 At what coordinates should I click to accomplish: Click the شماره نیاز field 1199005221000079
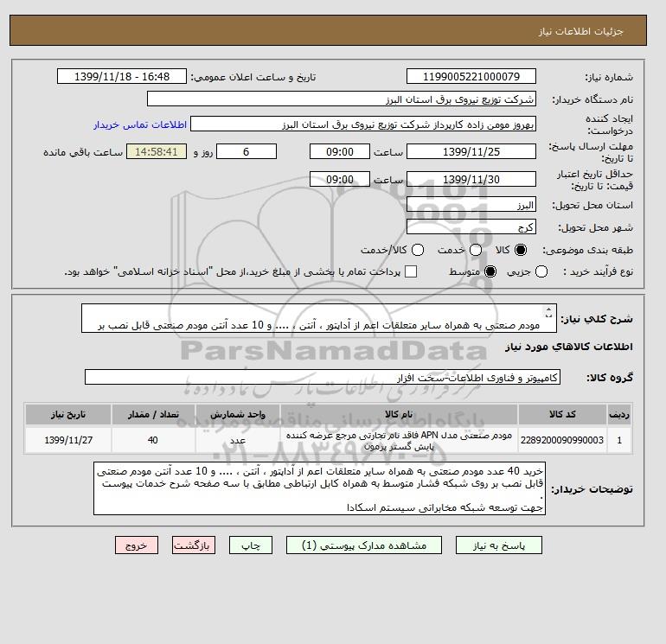coord(471,77)
